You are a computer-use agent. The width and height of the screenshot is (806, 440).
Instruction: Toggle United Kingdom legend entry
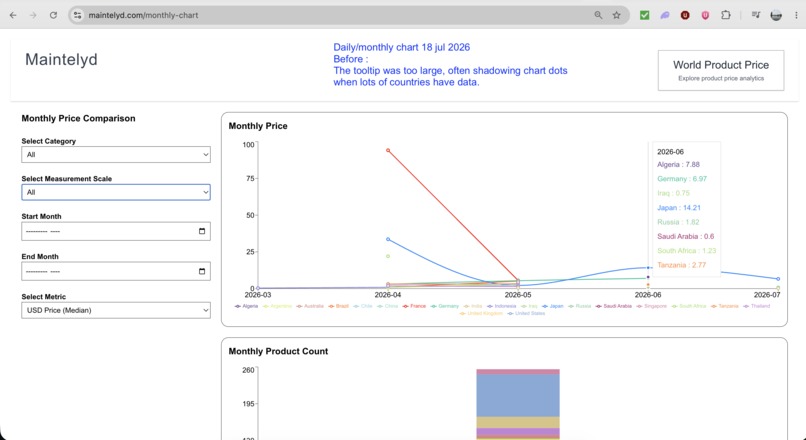click(x=481, y=314)
